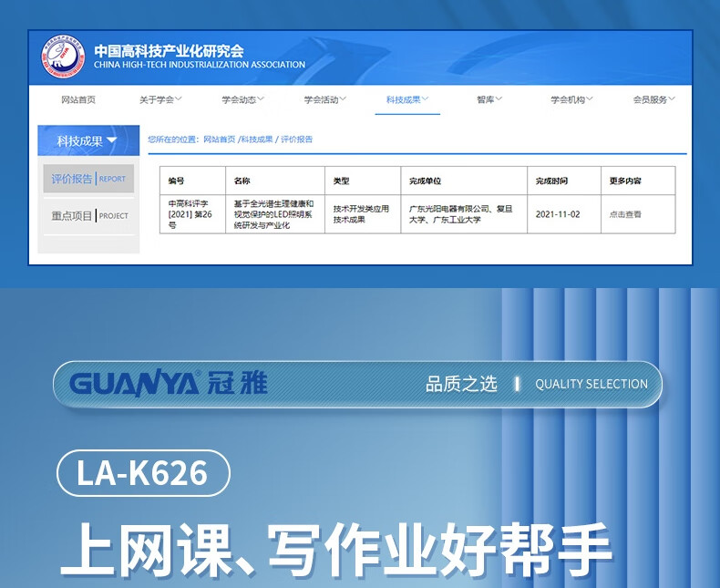Screen dimensions: 720x588
Task: Click the LED照明系统研发与产业化 name cell
Action: click(275, 214)
